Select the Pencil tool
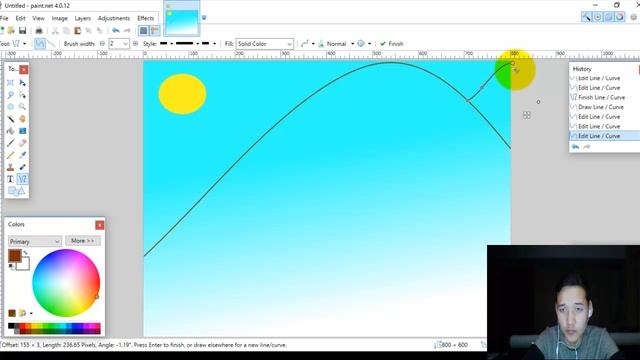 pos(11,155)
